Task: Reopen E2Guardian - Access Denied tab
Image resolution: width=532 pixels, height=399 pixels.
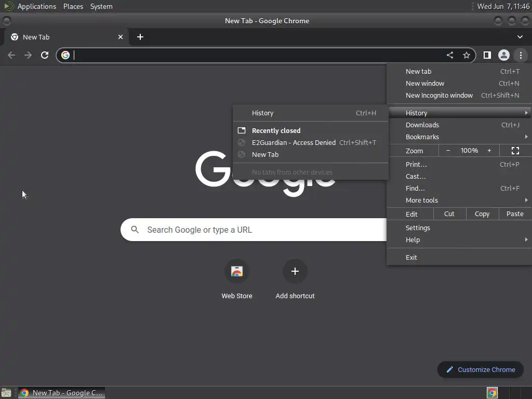Action: point(311,142)
